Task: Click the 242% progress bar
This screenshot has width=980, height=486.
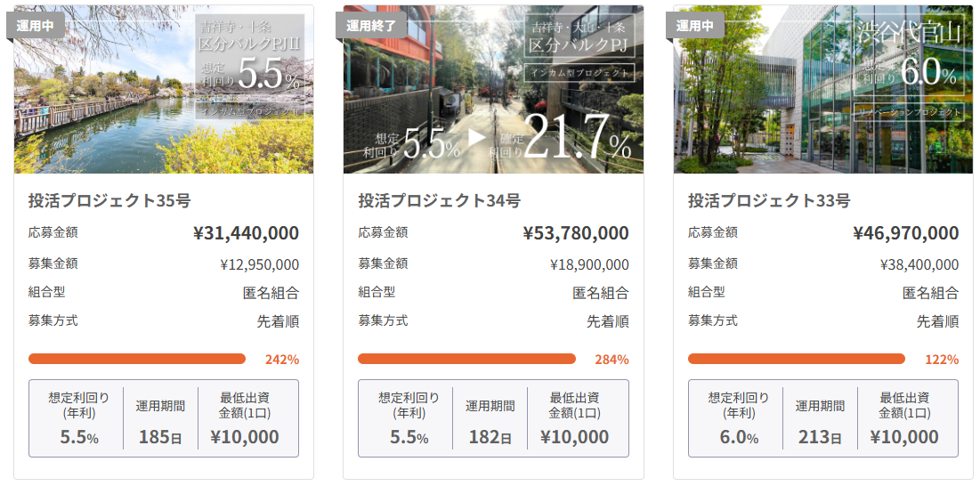Action: pyautogui.click(x=137, y=359)
